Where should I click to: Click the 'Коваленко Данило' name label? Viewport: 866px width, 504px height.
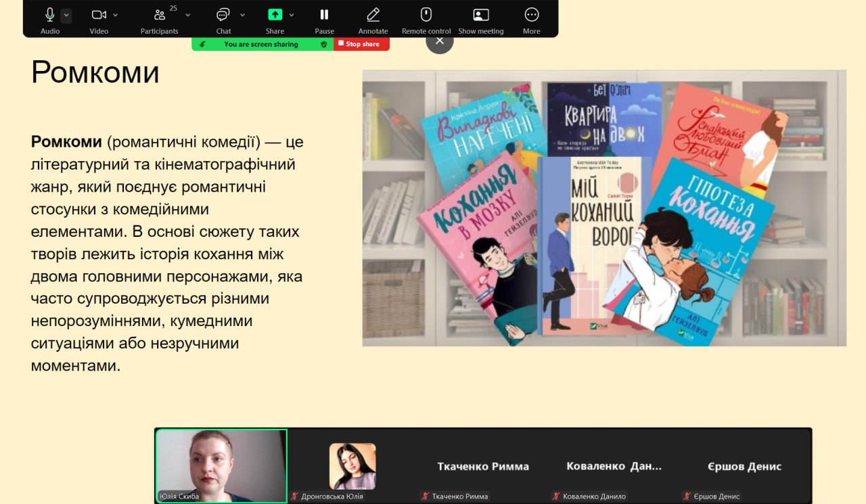click(594, 496)
